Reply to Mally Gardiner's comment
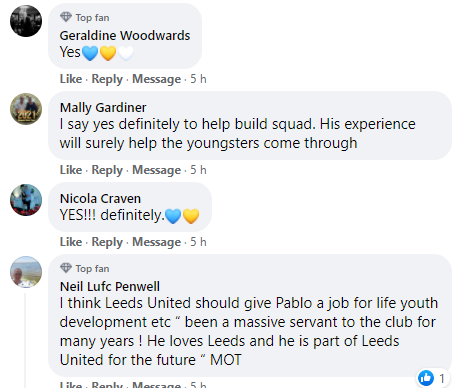Viewport: 455px width, 388px height. [107, 170]
